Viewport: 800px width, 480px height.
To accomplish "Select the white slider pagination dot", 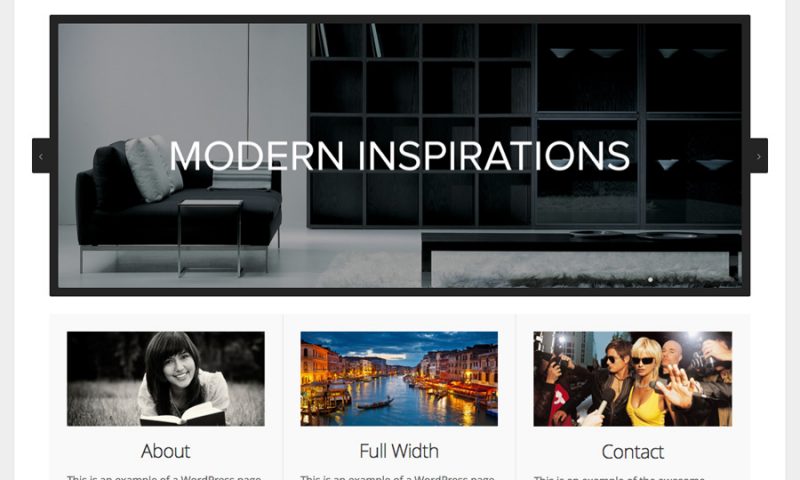I will click(x=650, y=280).
